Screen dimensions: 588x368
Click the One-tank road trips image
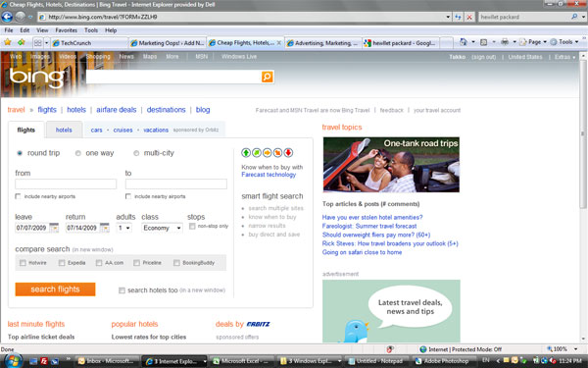coord(391,165)
